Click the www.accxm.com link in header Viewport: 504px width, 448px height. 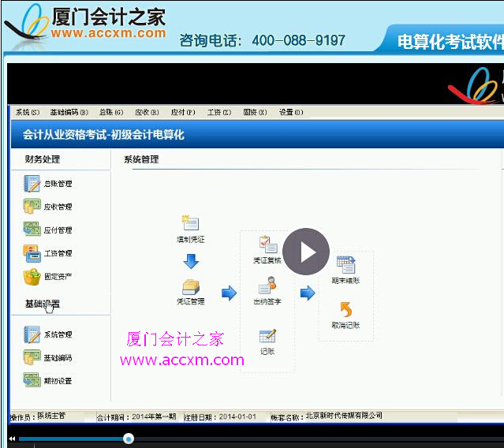(108, 33)
